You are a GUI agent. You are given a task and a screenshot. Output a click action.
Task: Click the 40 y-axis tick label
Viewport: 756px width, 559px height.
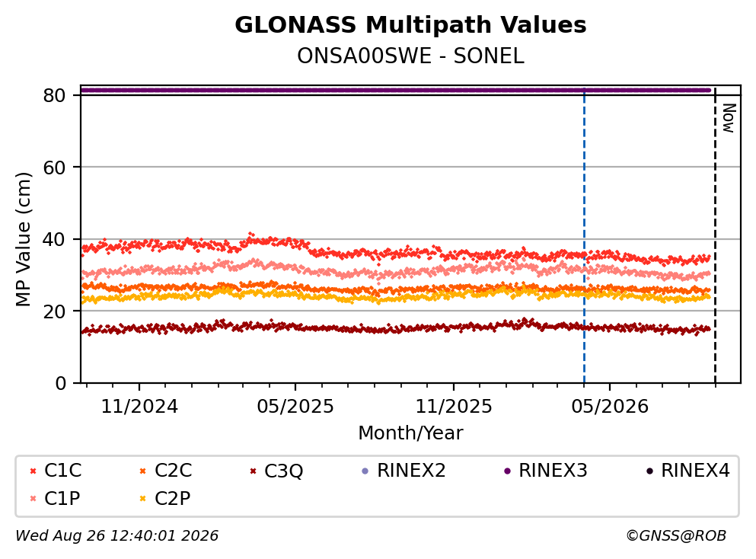click(x=55, y=239)
